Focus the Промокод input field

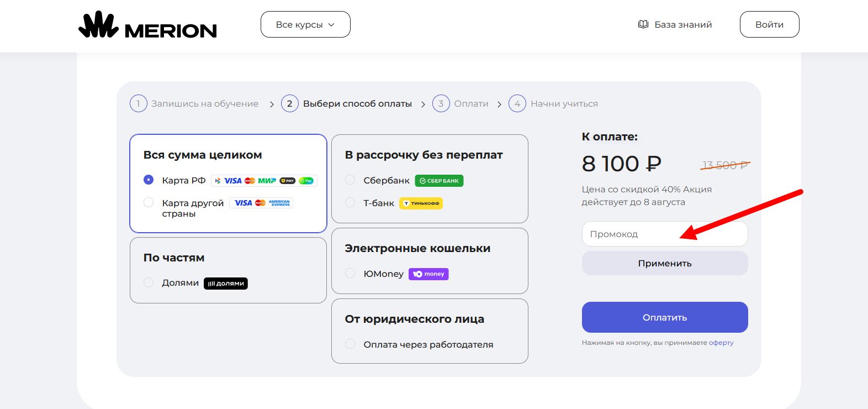coord(665,234)
